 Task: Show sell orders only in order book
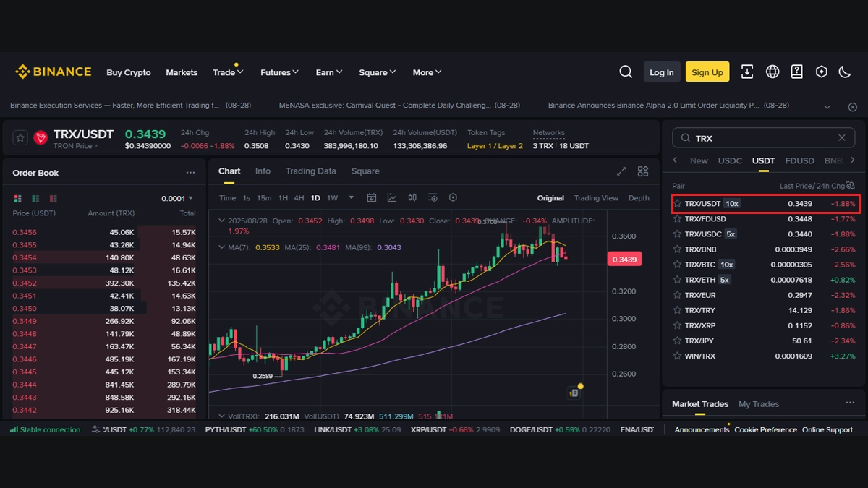tap(53, 198)
